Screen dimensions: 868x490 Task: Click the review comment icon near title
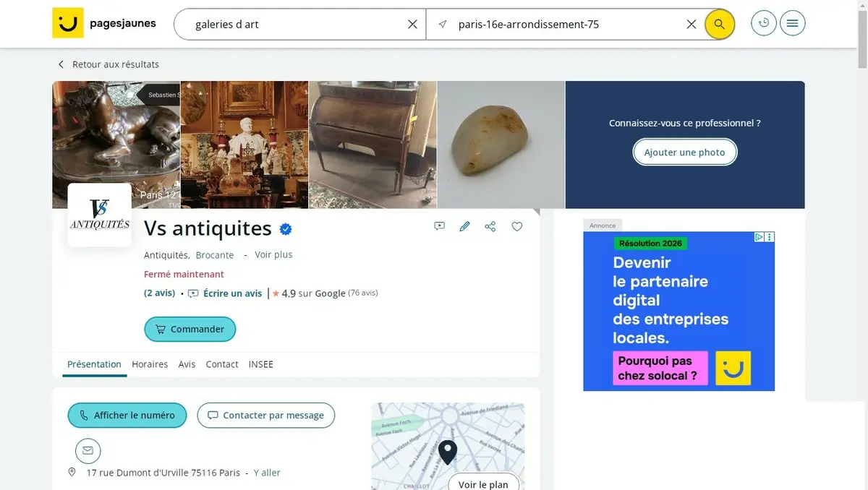click(x=439, y=226)
